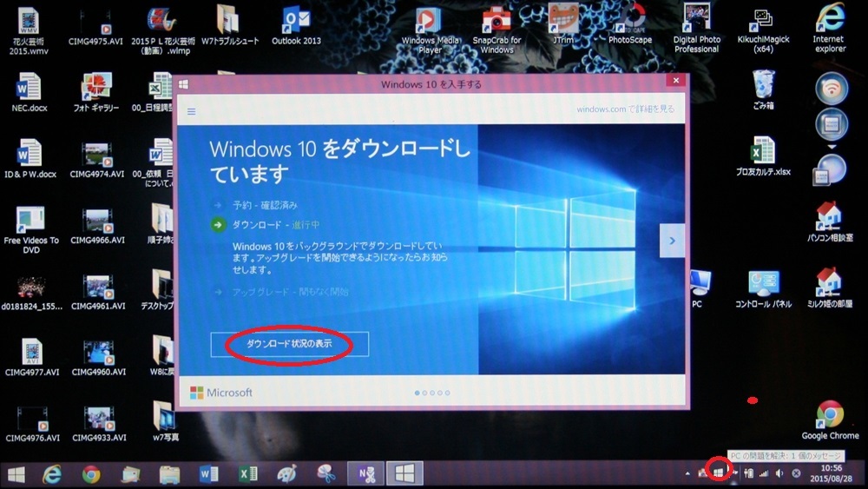Viewport: 868px width, 489px height.
Task: Select the ごみ箱 recycle bin icon
Action: pos(763,89)
